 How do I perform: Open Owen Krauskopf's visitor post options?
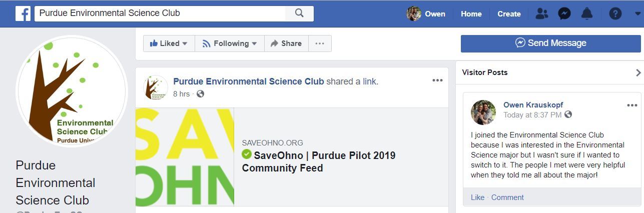tap(632, 105)
